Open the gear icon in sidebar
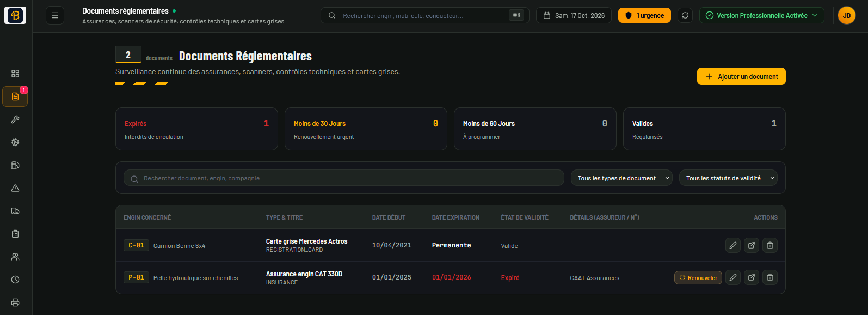868x315 pixels. tap(15, 142)
